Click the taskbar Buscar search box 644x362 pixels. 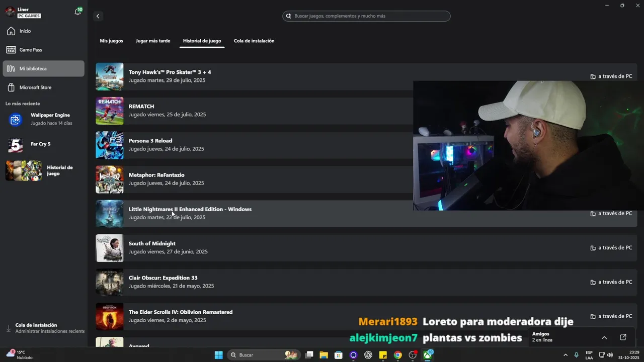click(x=264, y=355)
